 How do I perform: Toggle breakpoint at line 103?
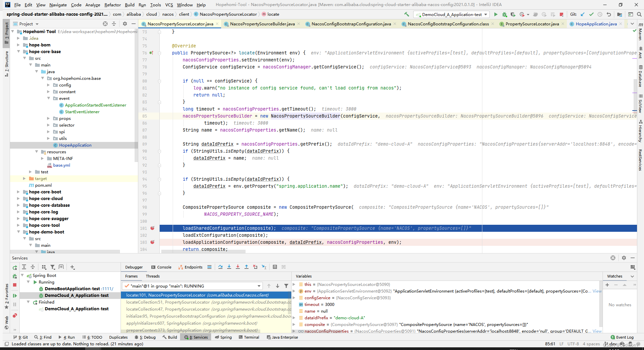[152, 242]
